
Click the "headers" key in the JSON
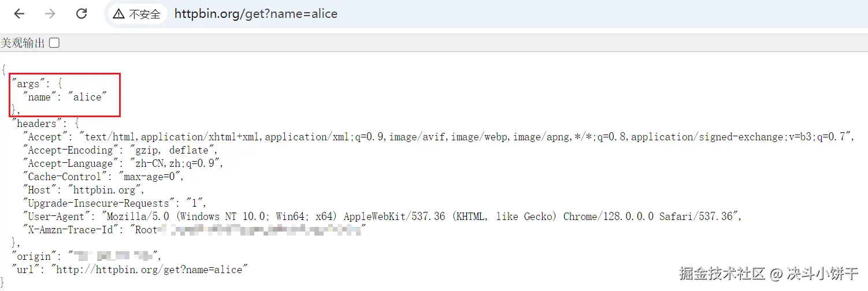[x=37, y=124]
